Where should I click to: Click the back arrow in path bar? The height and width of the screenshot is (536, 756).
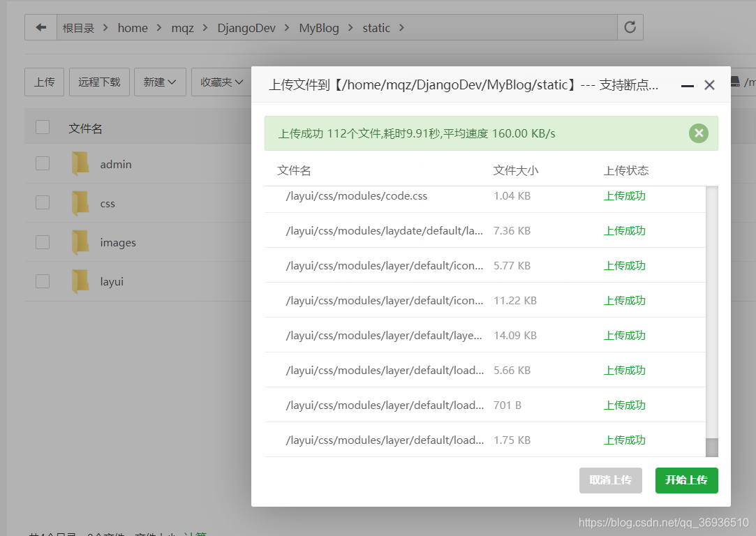tap(41, 27)
